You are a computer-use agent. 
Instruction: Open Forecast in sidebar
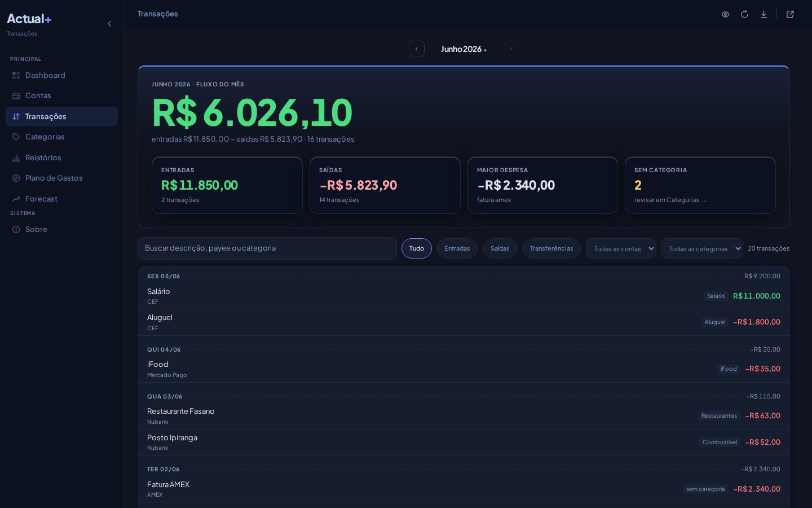click(x=61, y=199)
